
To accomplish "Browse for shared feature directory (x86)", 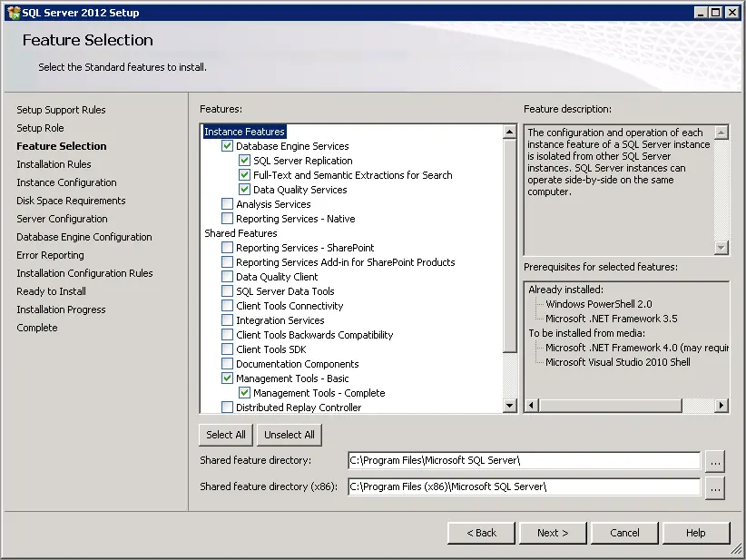I will pyautogui.click(x=715, y=487).
